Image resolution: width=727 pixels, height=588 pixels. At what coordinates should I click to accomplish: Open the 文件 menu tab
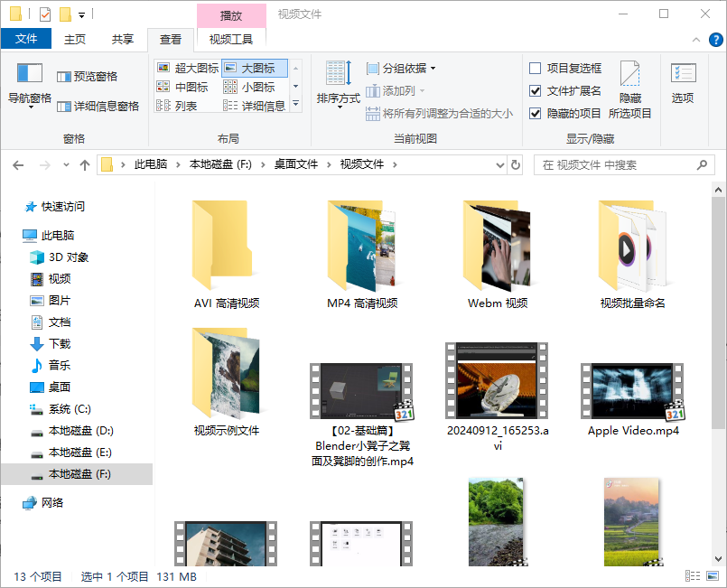tap(26, 39)
